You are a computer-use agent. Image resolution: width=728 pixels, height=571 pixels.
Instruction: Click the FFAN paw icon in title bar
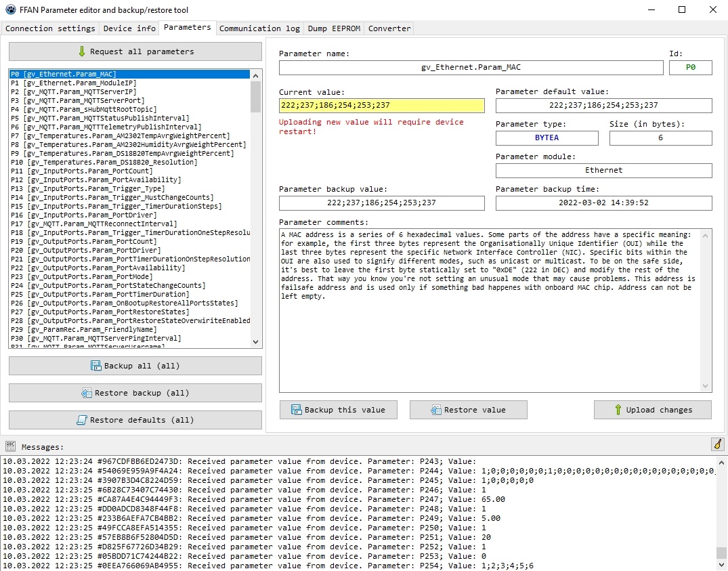pyautogui.click(x=9, y=9)
